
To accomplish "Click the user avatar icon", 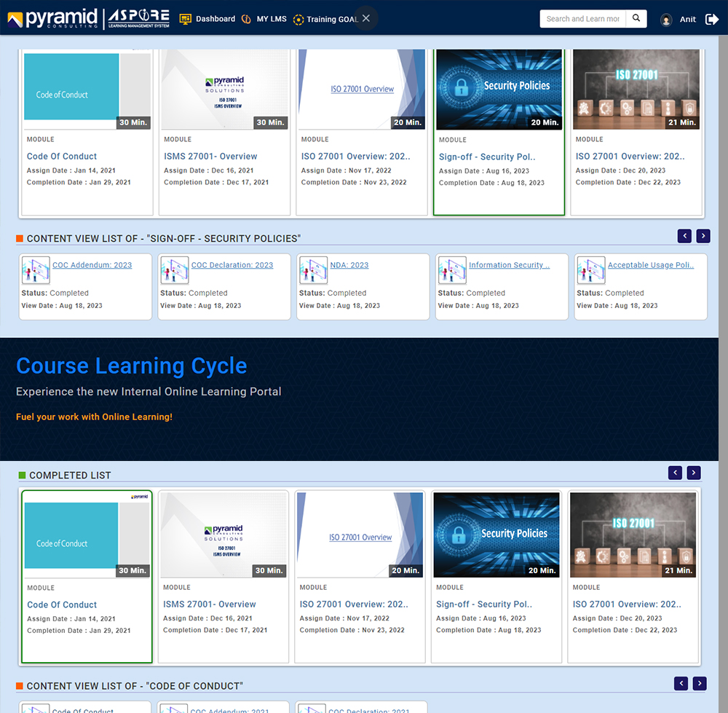I will [x=666, y=20].
